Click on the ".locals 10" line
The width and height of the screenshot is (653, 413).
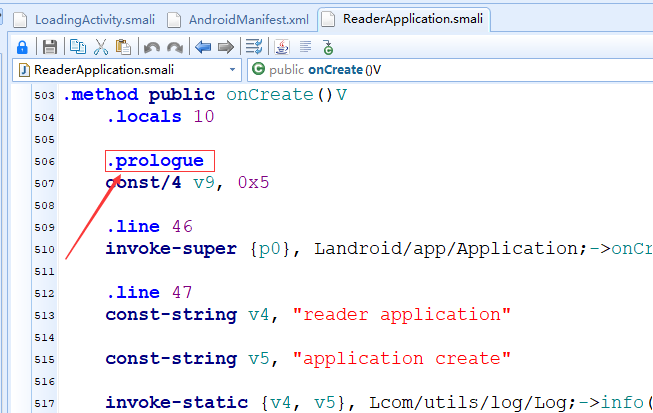(x=160, y=117)
